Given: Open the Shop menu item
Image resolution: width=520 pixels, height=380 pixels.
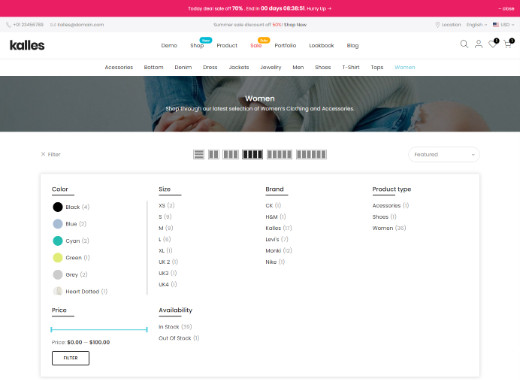Looking at the screenshot, I should [197, 45].
